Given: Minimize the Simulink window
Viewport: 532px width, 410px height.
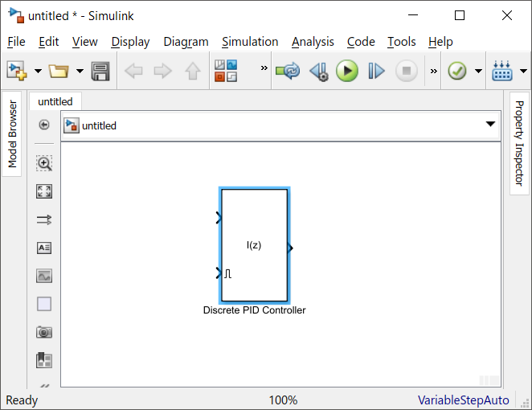Looking at the screenshot, I should click(413, 15).
